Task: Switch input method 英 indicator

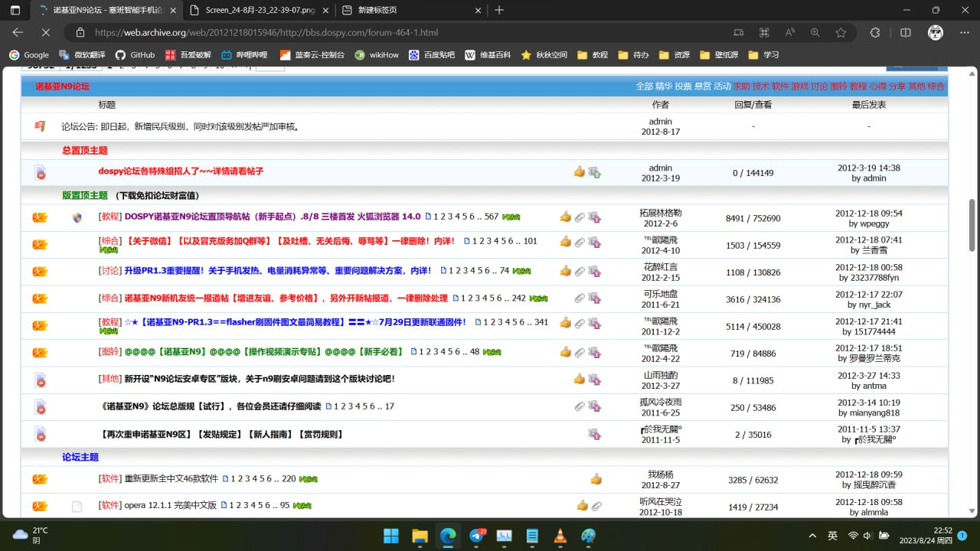Action: tap(832, 535)
